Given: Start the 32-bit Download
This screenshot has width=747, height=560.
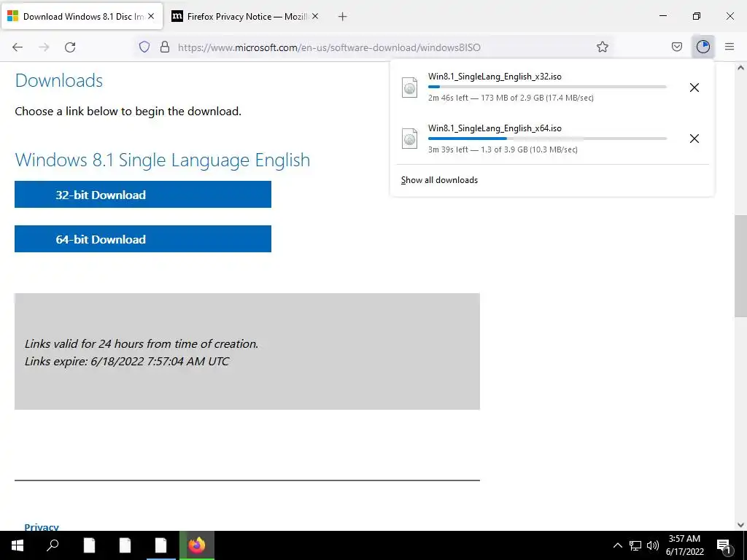Looking at the screenshot, I should coord(143,194).
